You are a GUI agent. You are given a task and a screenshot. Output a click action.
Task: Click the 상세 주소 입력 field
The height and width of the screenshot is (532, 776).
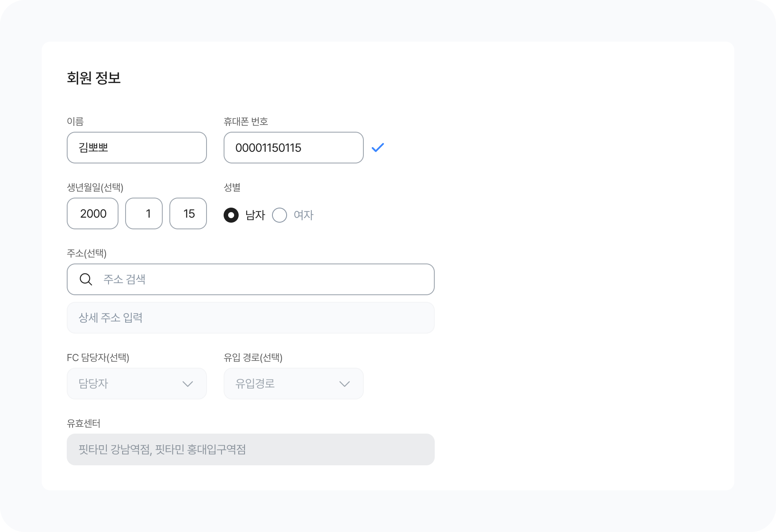click(250, 318)
